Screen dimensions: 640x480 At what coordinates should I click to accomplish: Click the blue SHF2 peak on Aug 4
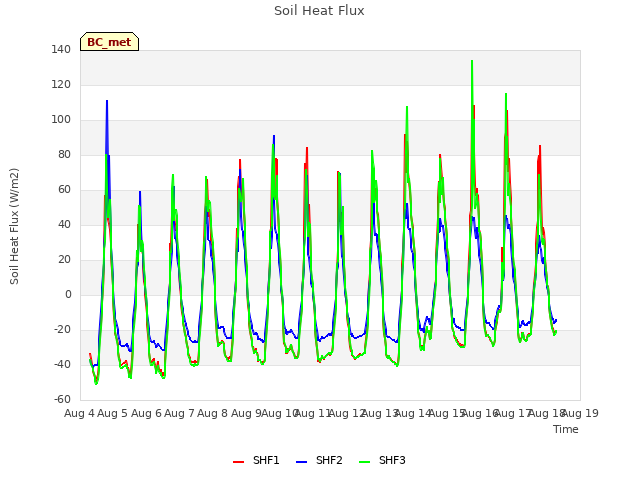click(x=107, y=100)
